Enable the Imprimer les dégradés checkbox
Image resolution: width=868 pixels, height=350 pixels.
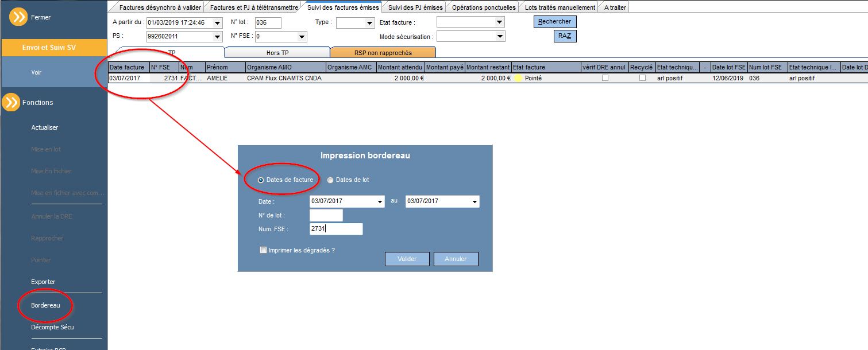264,250
